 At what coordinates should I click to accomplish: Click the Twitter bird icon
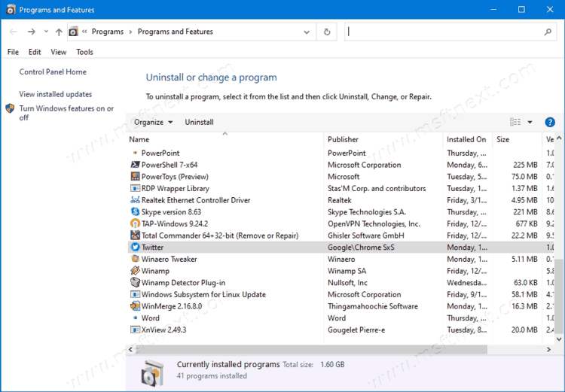tap(135, 248)
